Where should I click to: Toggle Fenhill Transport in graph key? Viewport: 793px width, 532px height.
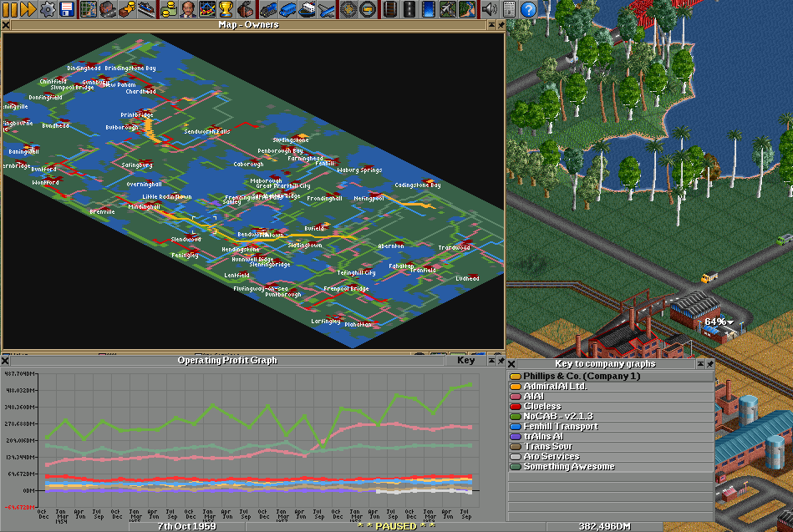(x=611, y=426)
